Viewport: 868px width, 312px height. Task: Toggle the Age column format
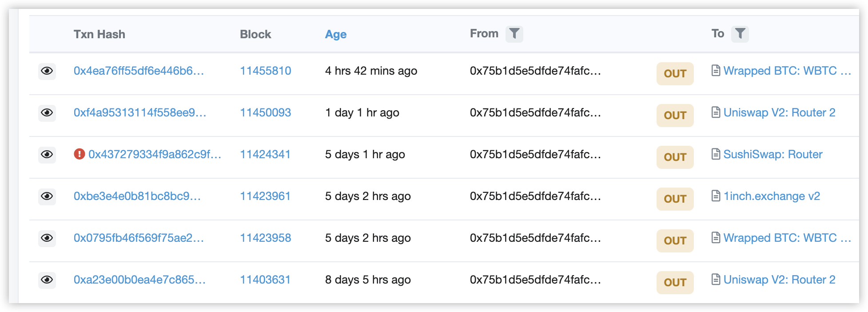click(x=335, y=34)
